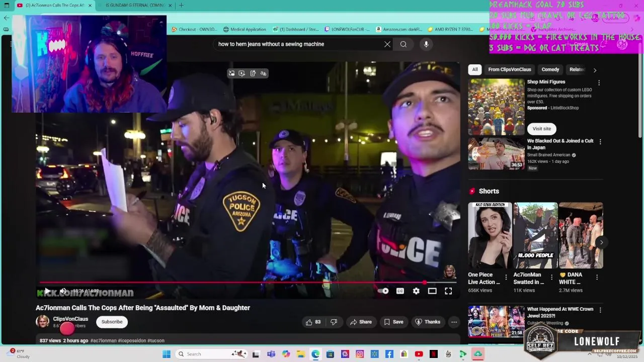The height and width of the screenshot is (362, 644).
Task: Open the One Piece Live Action short thumbnail
Action: 490,235
